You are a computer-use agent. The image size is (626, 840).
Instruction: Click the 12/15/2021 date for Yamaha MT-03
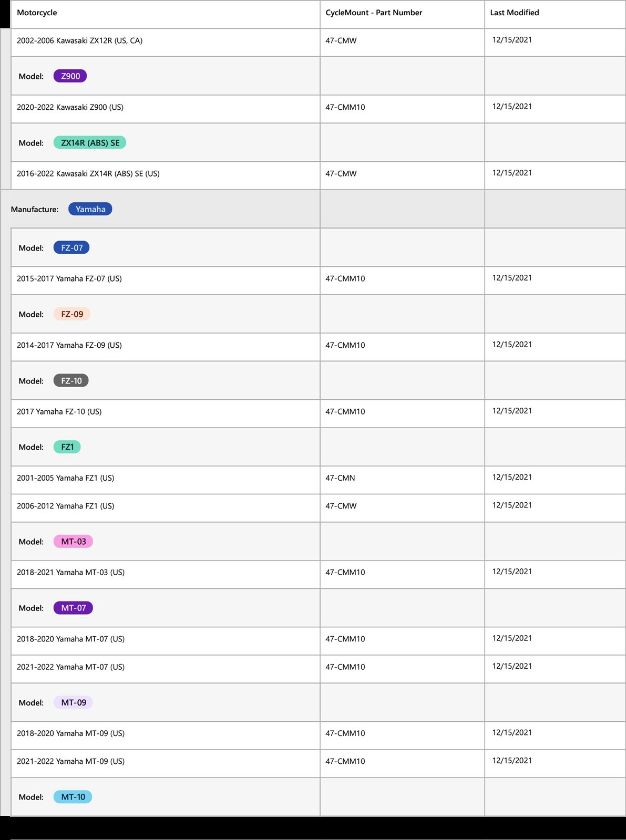[512, 572]
